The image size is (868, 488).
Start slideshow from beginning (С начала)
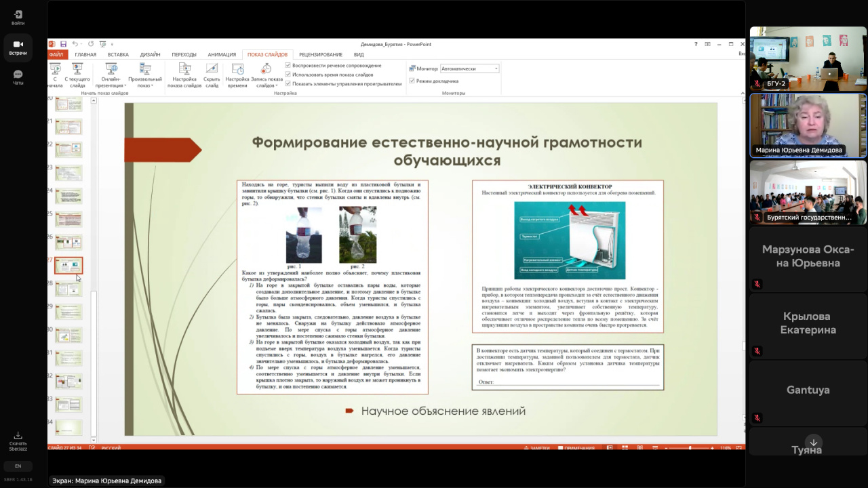55,69
